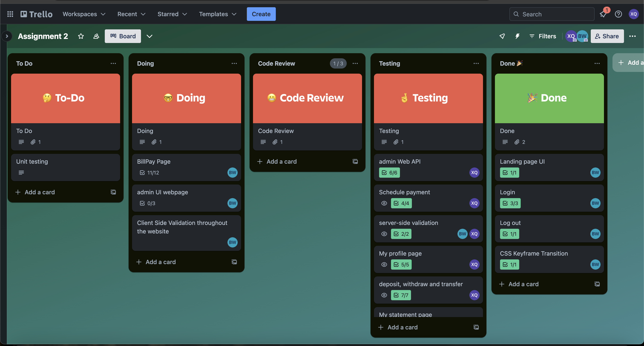Expand the Workspaces dropdown
This screenshot has height=346, width=644.
tap(84, 14)
